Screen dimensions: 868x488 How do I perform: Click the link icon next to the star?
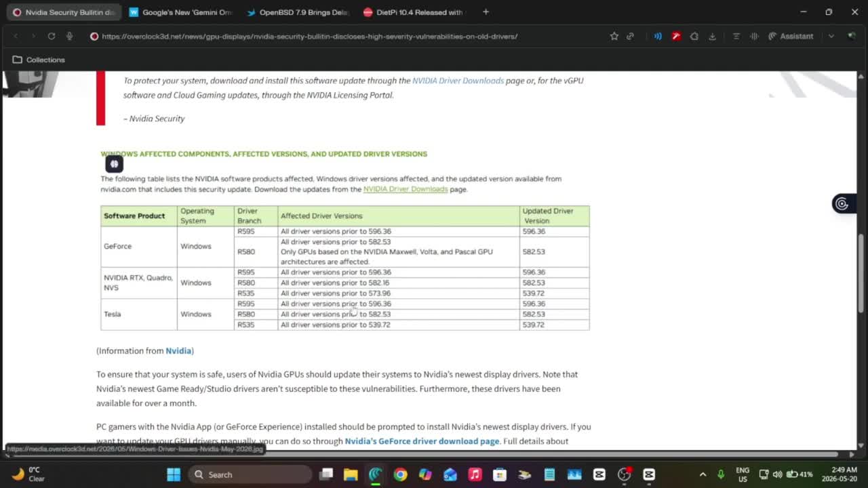coord(630,36)
